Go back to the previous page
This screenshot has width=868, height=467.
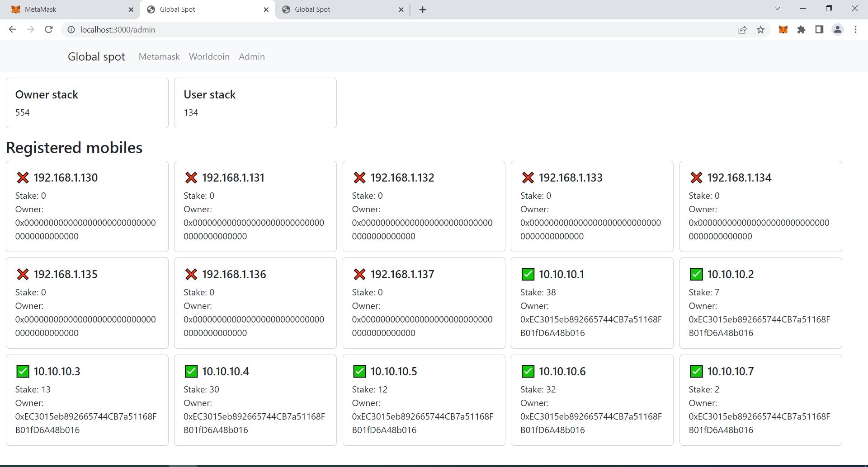tap(12, 29)
